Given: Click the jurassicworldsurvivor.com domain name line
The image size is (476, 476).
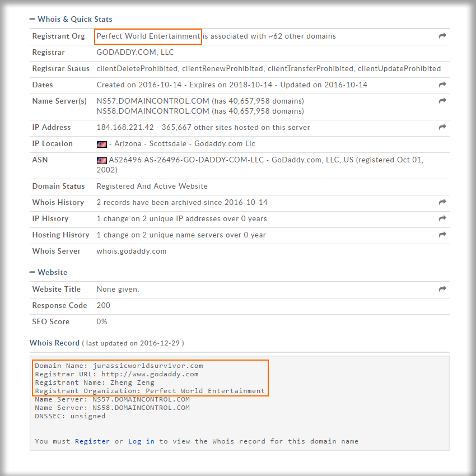Looking at the screenshot, I should pyautogui.click(x=119, y=366).
